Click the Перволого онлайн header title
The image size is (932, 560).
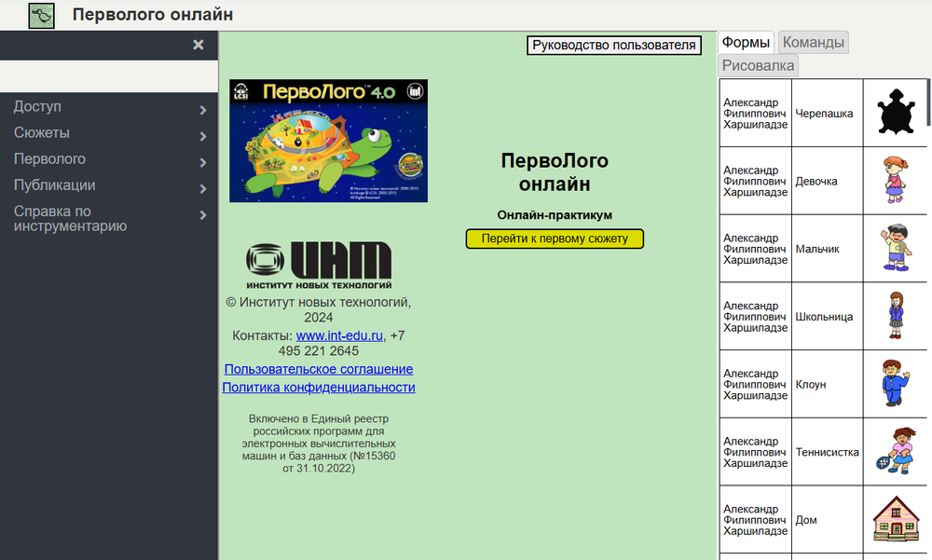click(x=153, y=14)
